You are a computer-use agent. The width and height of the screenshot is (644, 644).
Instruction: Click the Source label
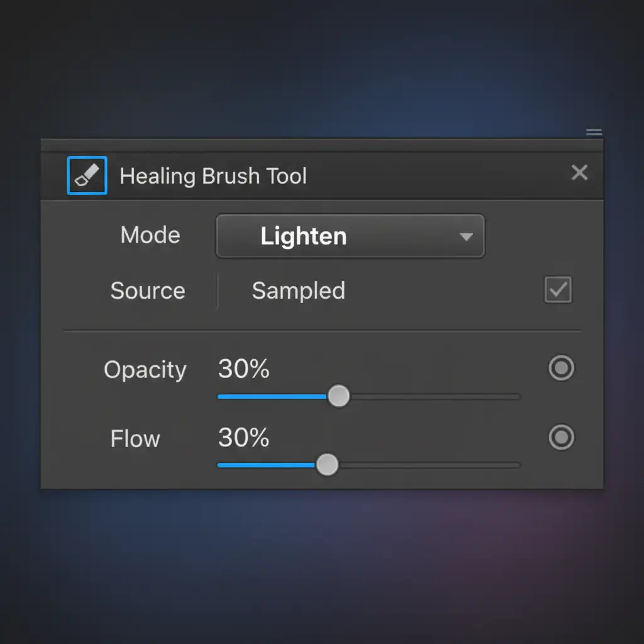click(x=147, y=291)
